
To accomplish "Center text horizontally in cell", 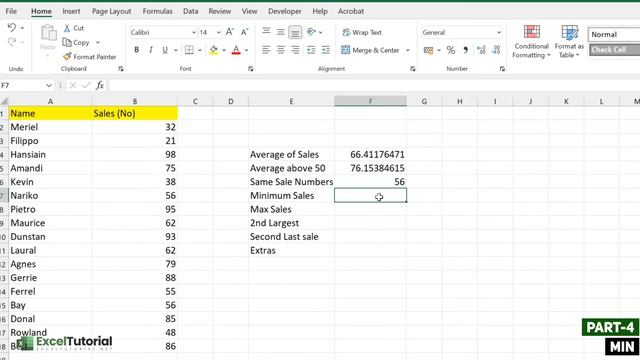I will [280, 50].
